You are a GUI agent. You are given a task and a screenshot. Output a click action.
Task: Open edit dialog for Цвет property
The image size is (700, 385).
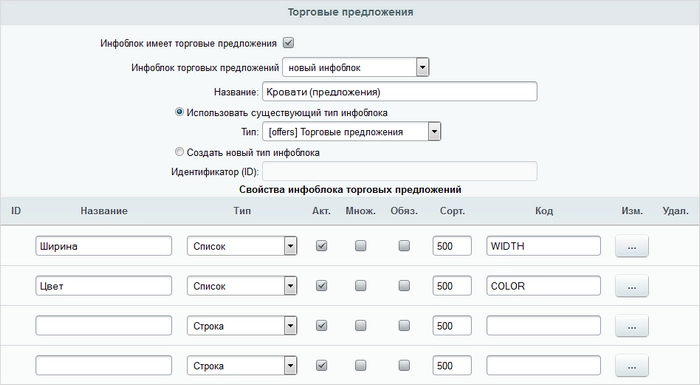pyautogui.click(x=631, y=286)
